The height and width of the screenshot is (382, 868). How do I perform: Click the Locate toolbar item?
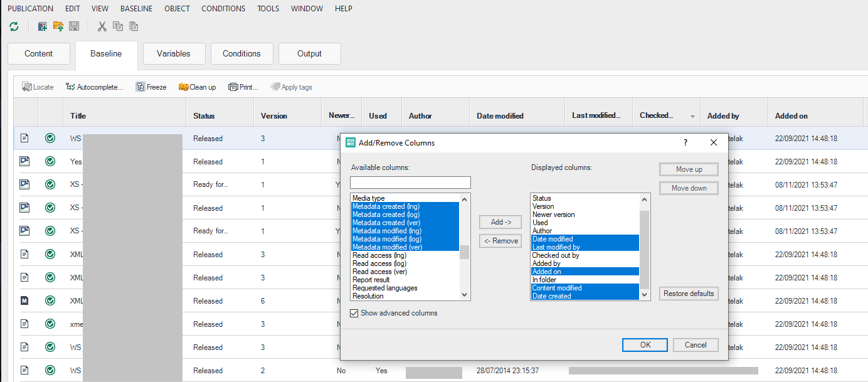38,87
